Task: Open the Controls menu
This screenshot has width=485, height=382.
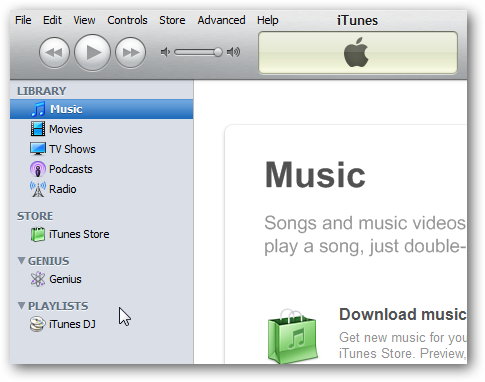Action: [x=127, y=20]
